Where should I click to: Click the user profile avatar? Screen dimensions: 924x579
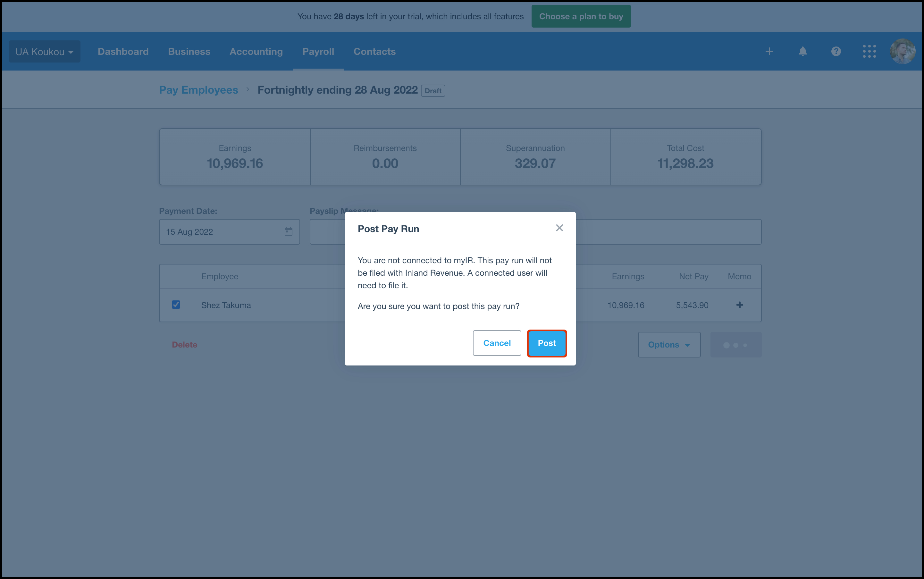tap(902, 51)
